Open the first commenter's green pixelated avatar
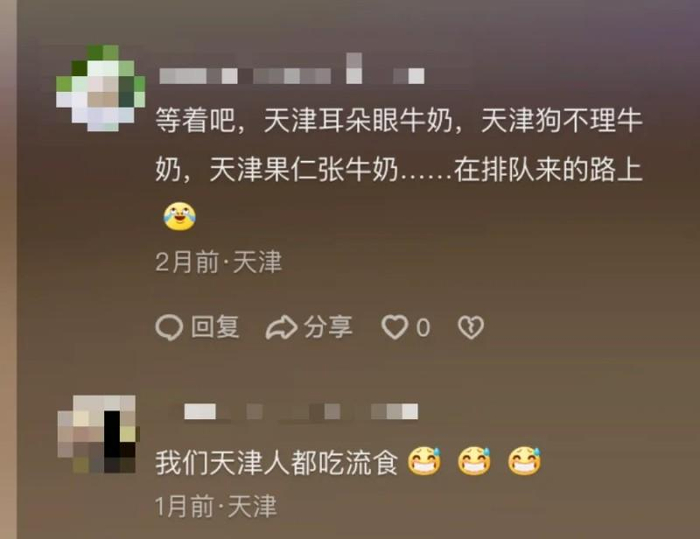700x539 pixels. coord(100,88)
